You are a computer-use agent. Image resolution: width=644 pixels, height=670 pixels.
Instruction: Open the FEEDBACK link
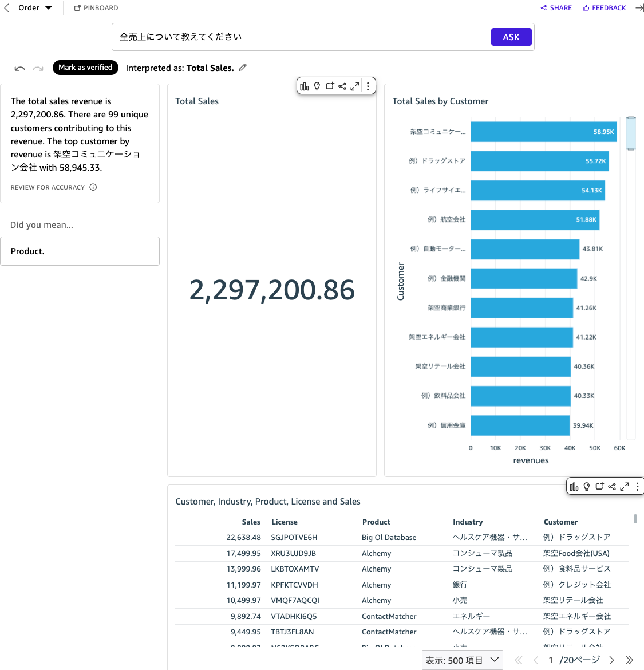pos(604,7)
